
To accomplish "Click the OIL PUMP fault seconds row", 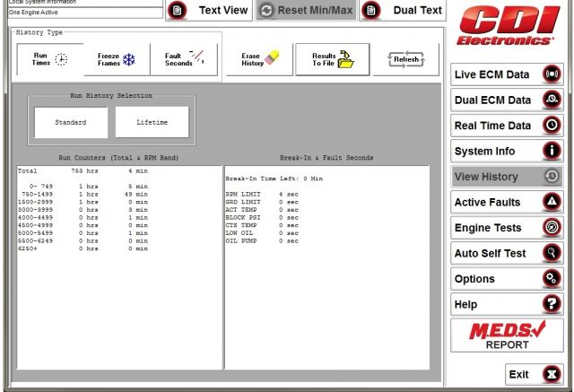I will coord(262,240).
